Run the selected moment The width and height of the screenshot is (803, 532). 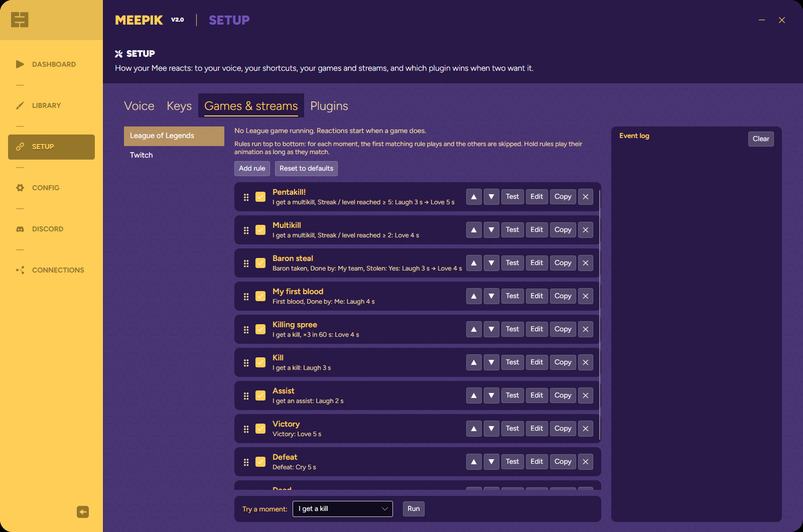pyautogui.click(x=414, y=509)
